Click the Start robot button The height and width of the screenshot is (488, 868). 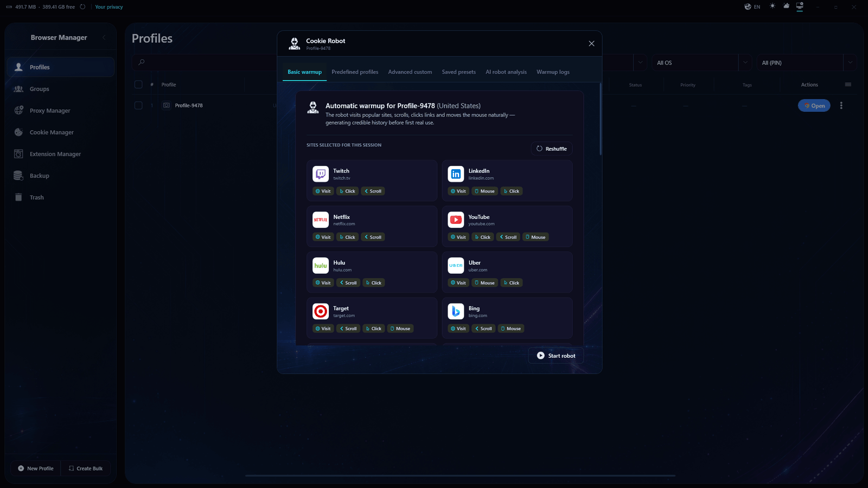pyautogui.click(x=556, y=356)
